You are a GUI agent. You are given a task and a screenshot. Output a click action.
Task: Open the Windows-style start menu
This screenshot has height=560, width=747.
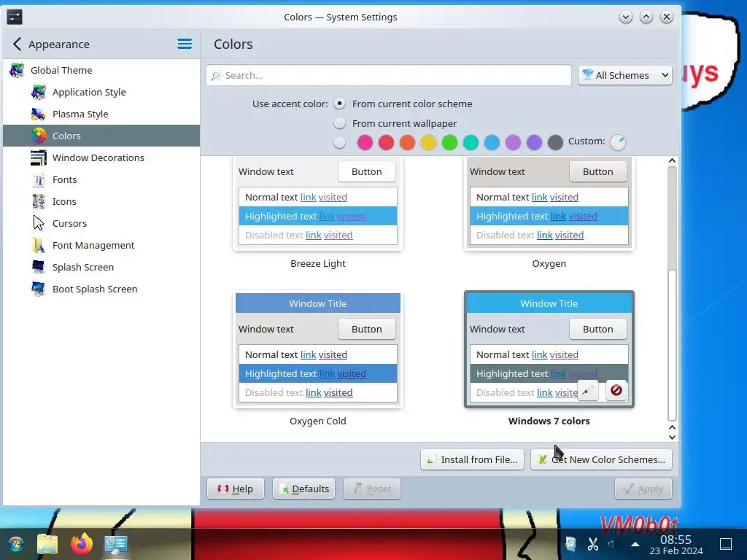[15, 544]
